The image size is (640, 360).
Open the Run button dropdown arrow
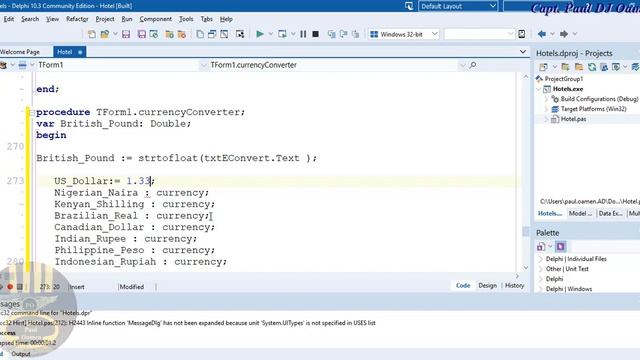tap(270, 34)
